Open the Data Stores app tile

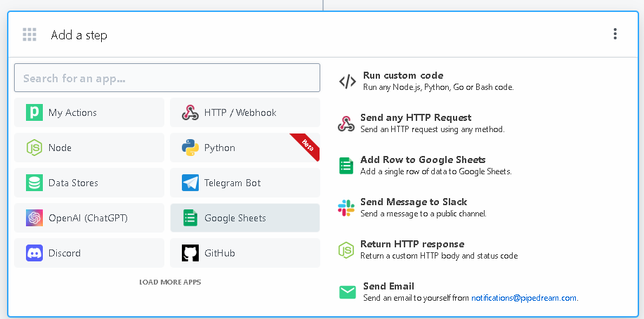coord(89,183)
